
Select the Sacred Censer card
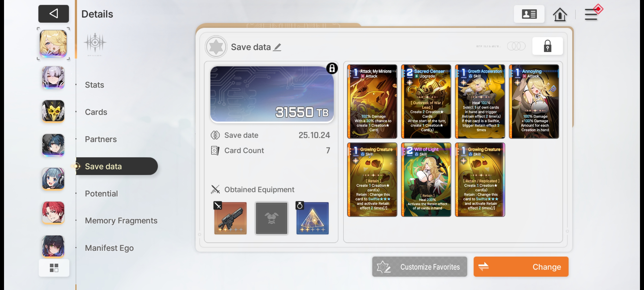pyautogui.click(x=426, y=102)
